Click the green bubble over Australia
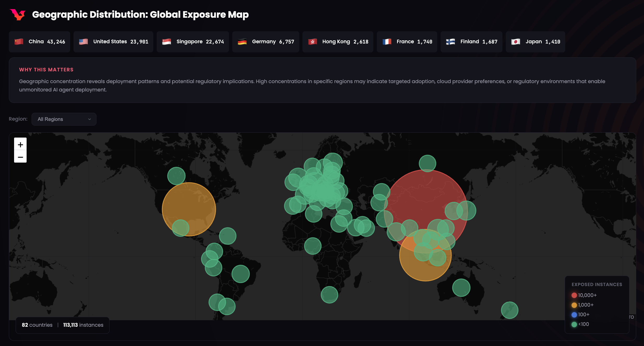The image size is (644, 346). point(461,288)
